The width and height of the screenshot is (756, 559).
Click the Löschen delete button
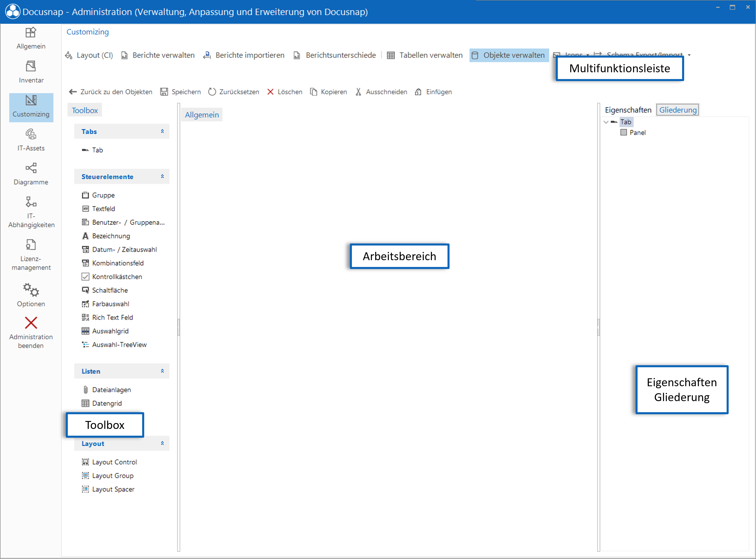click(284, 92)
